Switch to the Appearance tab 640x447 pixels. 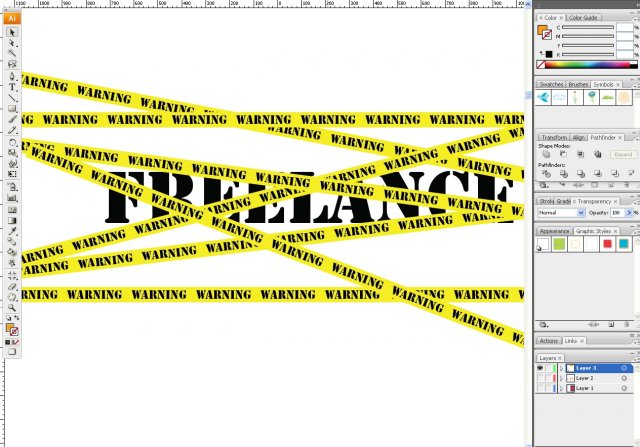(554, 231)
